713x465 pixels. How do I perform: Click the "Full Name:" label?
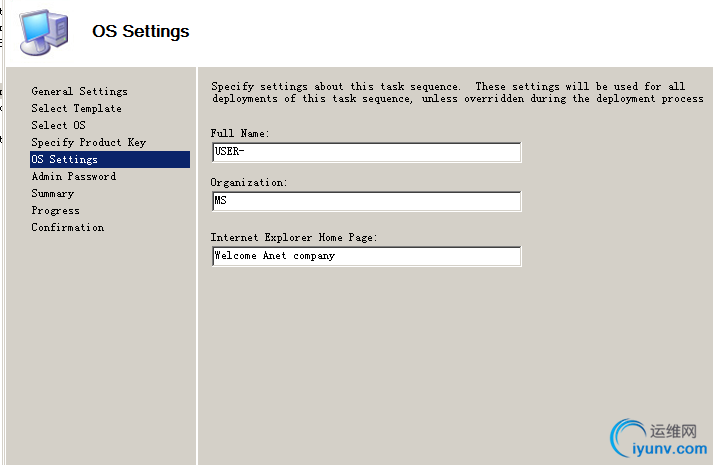(x=240, y=133)
